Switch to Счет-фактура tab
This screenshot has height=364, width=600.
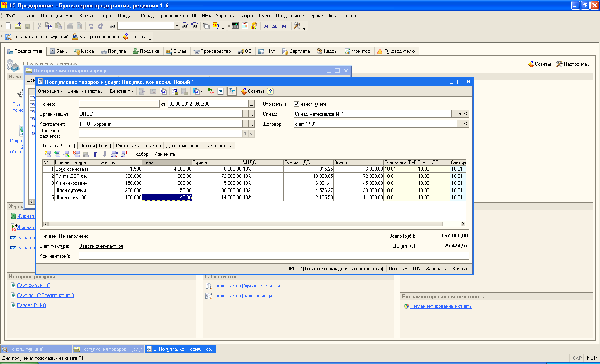tap(218, 146)
